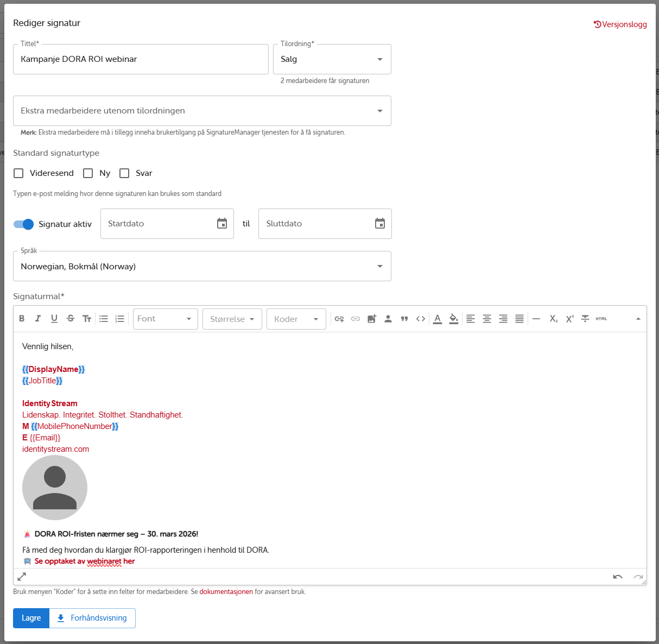Open the Tilordning dropdown showing Salg
The width and height of the screenshot is (659, 644).
[x=332, y=59]
